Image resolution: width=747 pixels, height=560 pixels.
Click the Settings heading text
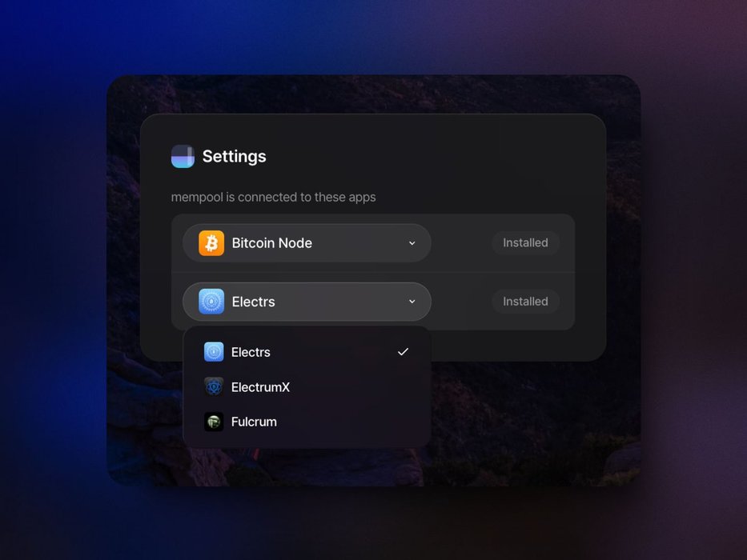tap(234, 157)
